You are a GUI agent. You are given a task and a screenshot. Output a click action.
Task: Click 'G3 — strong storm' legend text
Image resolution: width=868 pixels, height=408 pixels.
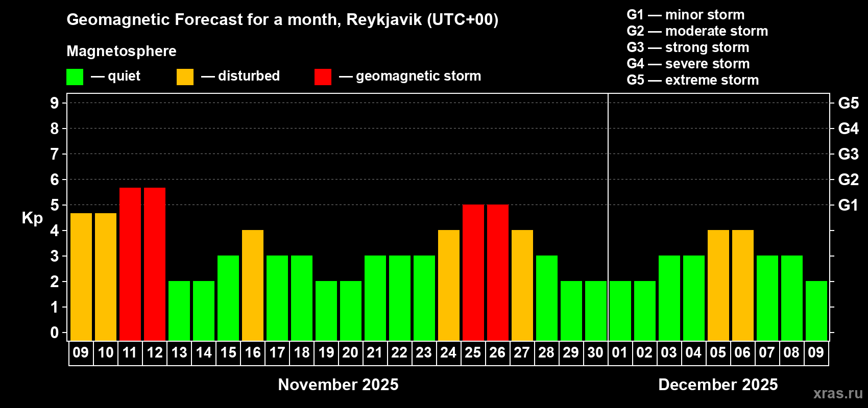click(x=688, y=47)
